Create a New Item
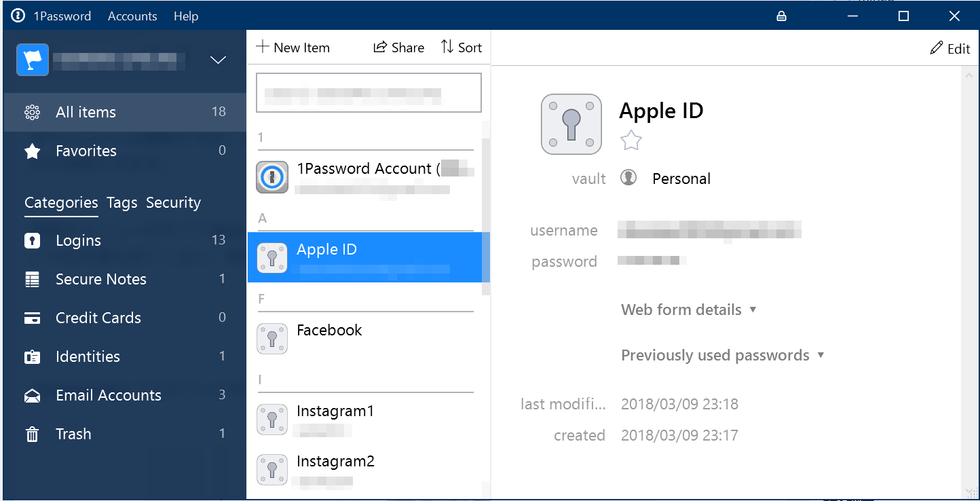The width and height of the screenshot is (980, 501). [x=293, y=48]
